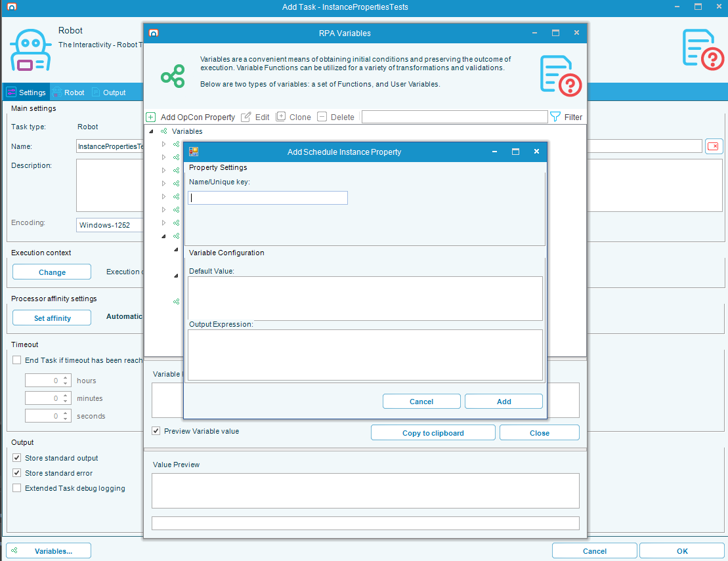
Task: Click Copy to clipboard
Action: pyautogui.click(x=433, y=432)
